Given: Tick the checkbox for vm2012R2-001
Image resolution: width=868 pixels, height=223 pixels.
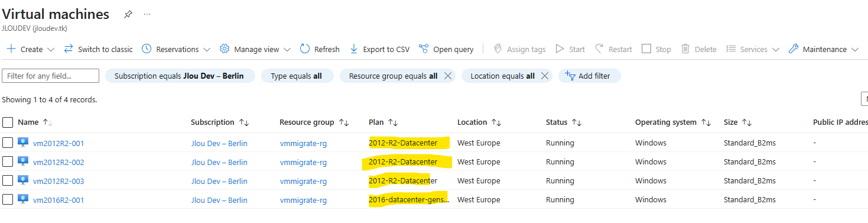Looking at the screenshot, I should pos(8,143).
